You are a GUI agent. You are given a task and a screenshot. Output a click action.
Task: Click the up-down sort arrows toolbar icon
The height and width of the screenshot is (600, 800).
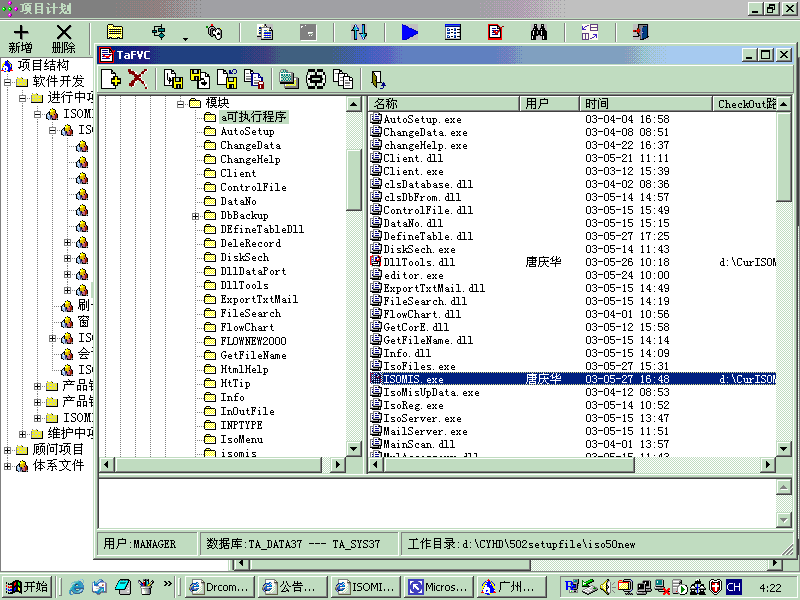[x=359, y=32]
